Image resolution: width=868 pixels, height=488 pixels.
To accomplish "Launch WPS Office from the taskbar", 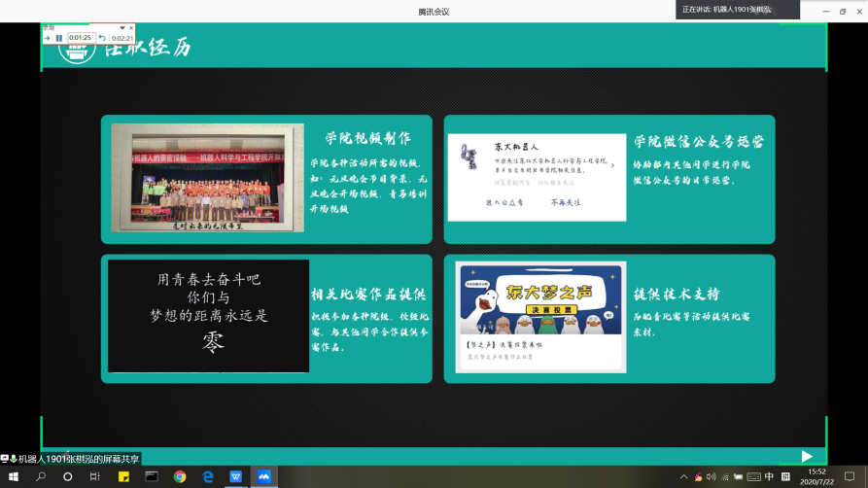I will [x=236, y=477].
